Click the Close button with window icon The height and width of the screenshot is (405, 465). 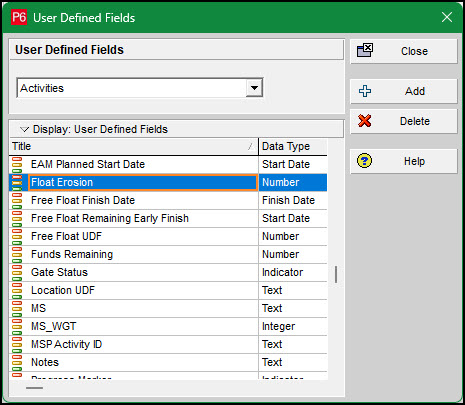[x=404, y=51]
